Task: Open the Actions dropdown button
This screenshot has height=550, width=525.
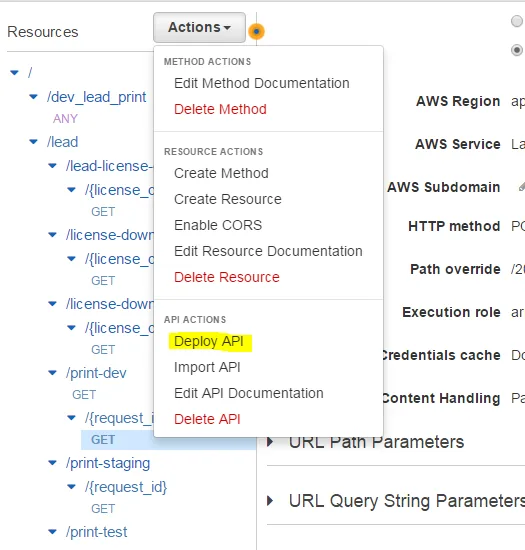Action: point(199,27)
